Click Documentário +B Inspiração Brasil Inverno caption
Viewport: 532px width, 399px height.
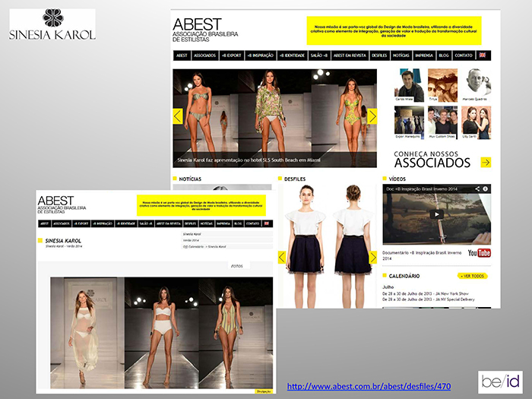(422, 255)
